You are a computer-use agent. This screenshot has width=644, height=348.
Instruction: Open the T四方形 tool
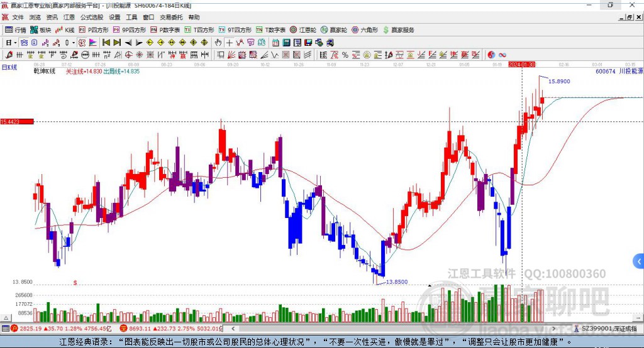tap(199, 30)
